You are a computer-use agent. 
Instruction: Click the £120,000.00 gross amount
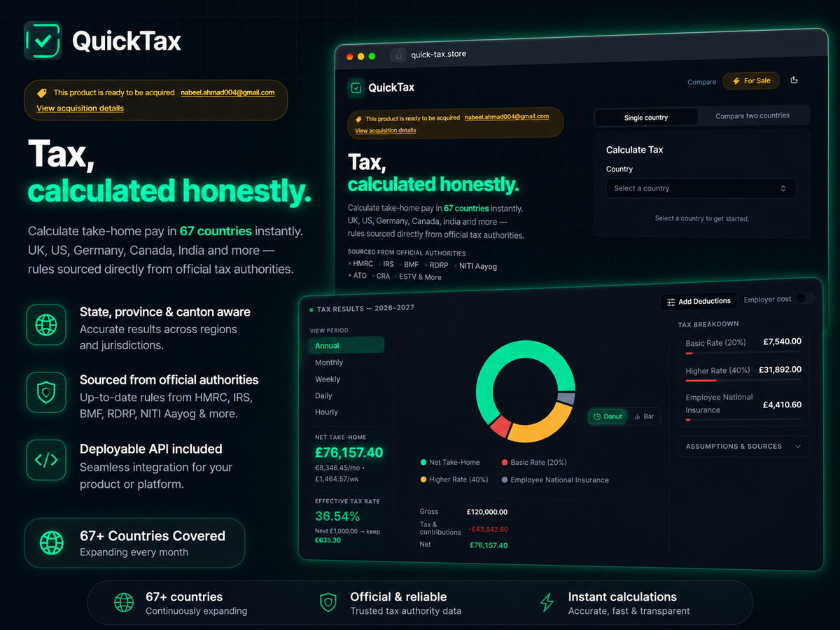487,512
